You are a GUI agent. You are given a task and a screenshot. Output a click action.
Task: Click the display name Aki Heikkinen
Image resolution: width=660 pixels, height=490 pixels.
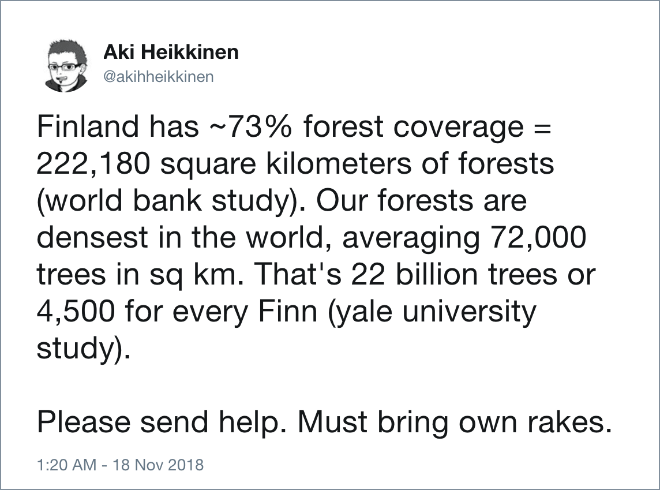pos(171,52)
